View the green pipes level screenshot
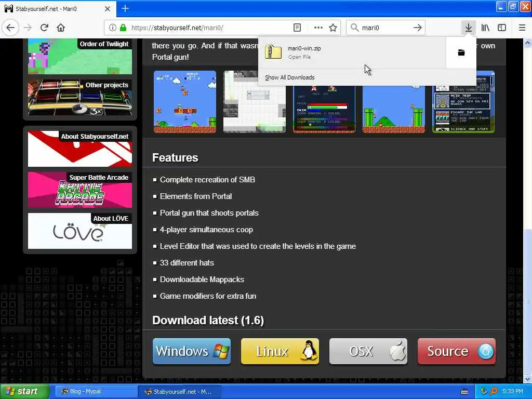 [394, 109]
